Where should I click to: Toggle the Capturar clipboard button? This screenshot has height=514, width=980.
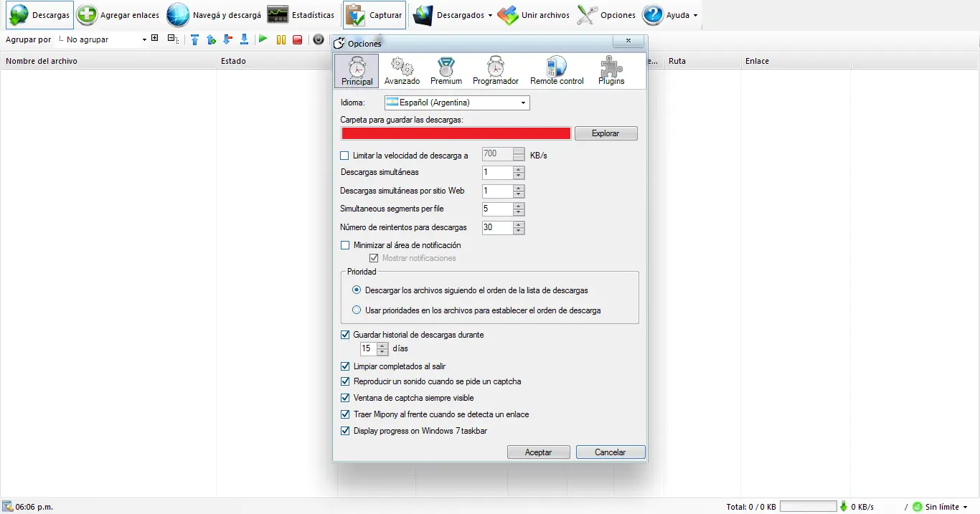click(374, 15)
